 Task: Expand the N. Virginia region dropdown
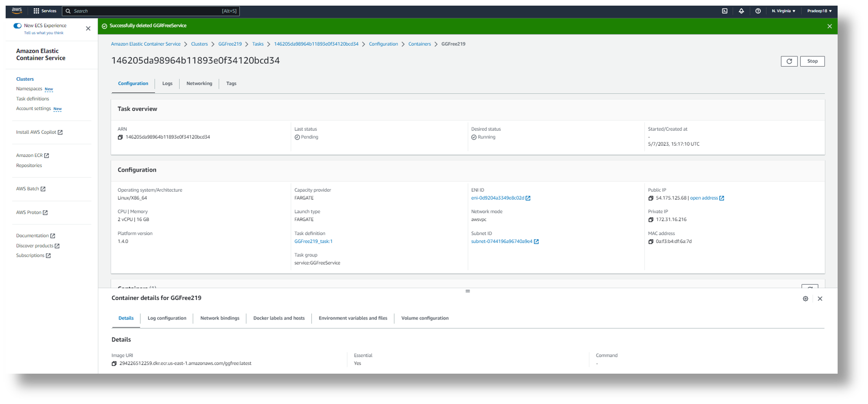783,11
